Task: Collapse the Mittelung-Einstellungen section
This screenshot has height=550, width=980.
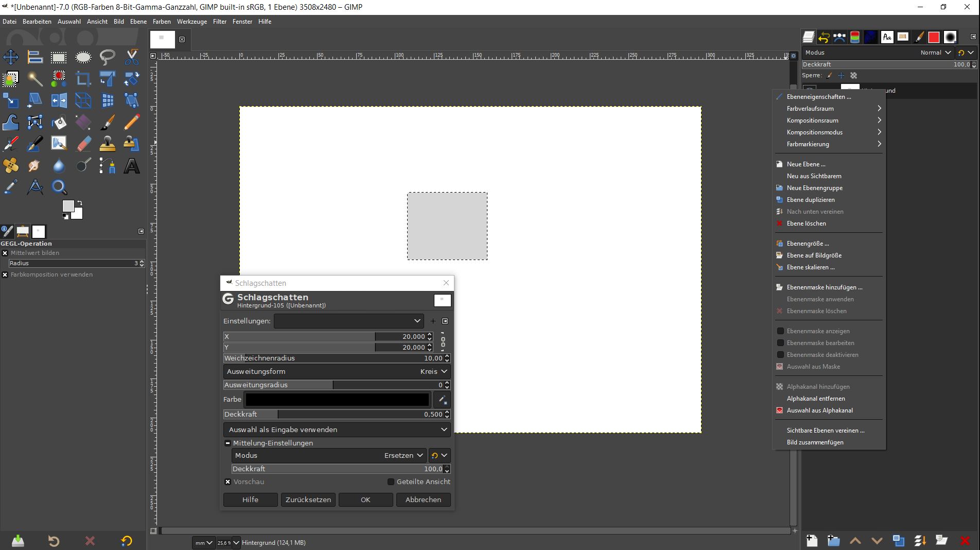Action: 227,443
